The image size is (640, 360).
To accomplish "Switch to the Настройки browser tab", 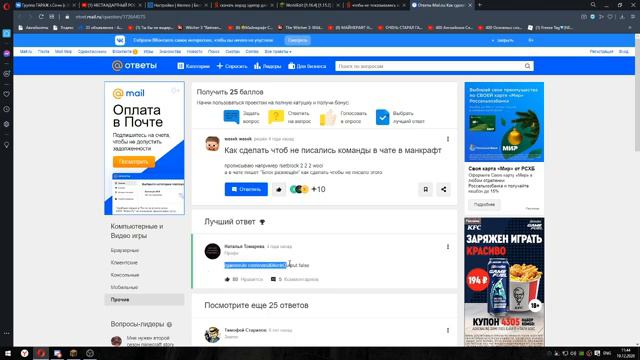I will point(178,5).
